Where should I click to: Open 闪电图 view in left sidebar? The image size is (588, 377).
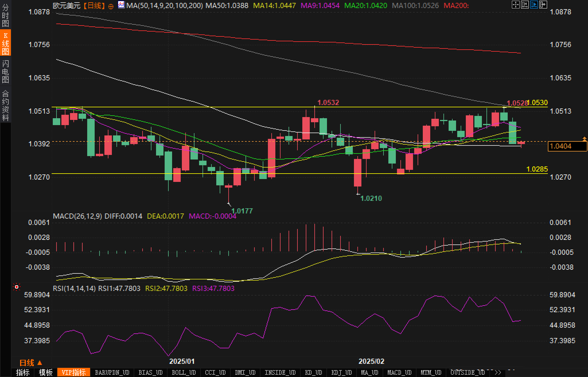[5, 71]
